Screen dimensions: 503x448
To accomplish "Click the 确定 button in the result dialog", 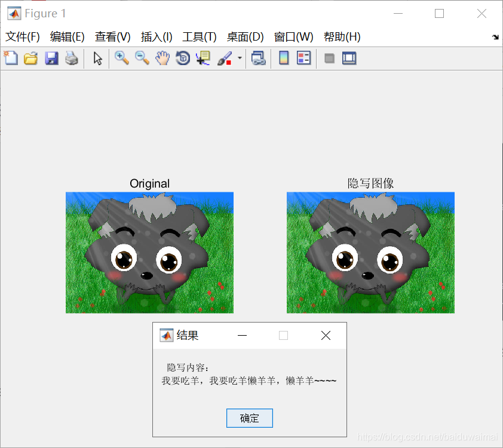I will [250, 418].
